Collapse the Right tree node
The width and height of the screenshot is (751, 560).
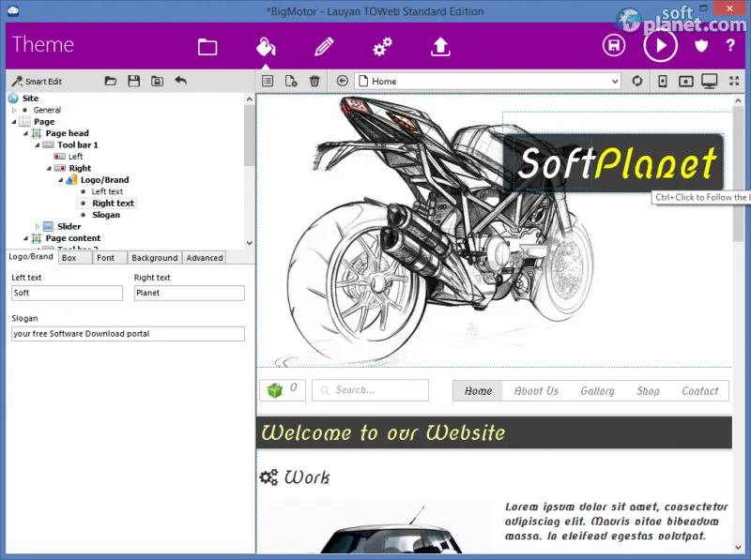pyautogui.click(x=49, y=169)
